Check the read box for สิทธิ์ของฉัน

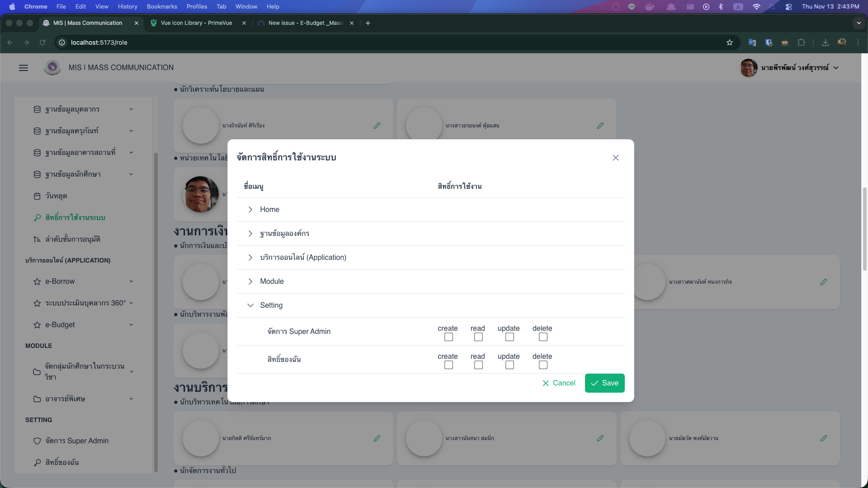coord(478,365)
